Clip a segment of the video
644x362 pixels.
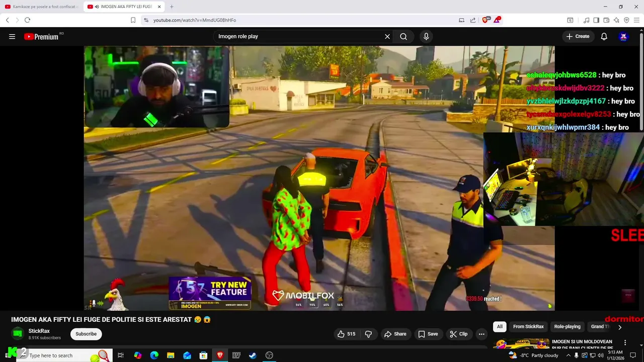point(458,334)
